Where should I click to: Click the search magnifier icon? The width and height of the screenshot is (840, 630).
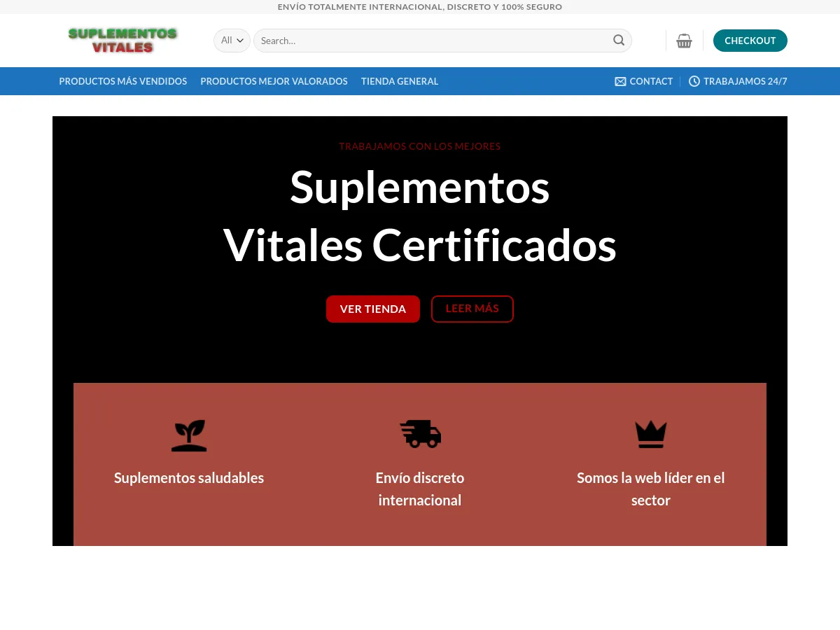click(x=619, y=40)
